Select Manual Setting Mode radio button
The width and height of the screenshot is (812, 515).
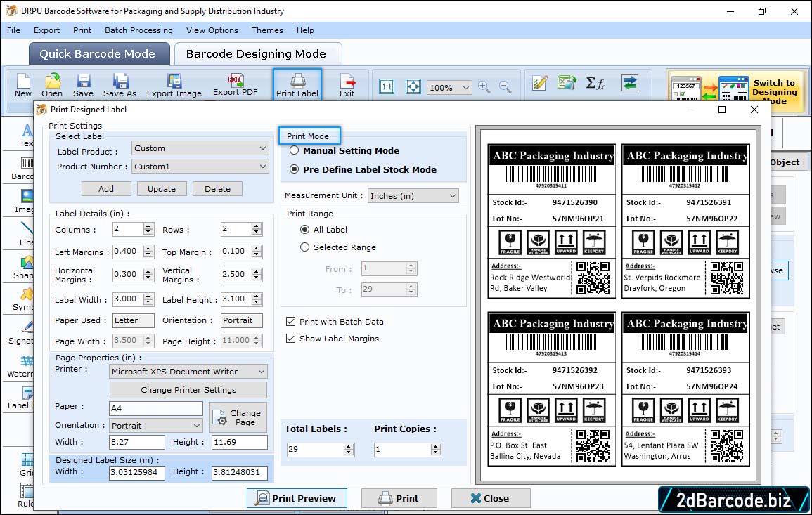(294, 150)
